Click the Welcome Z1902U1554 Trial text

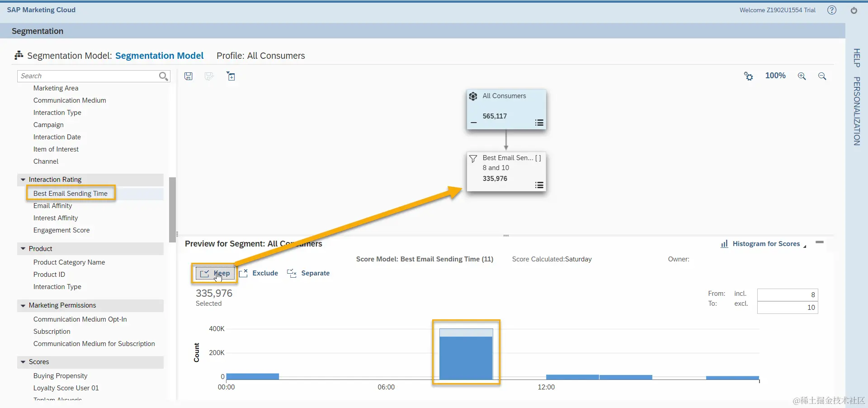(777, 10)
